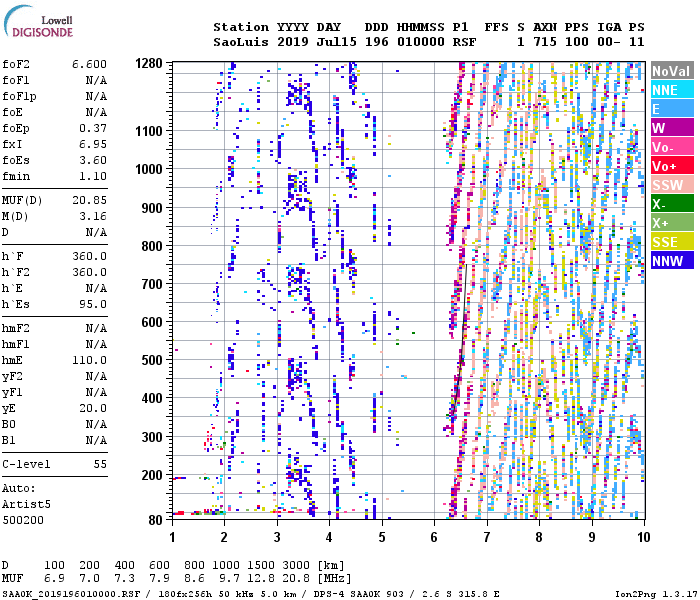Click the 3 MHz frequency axis label
This screenshot has height=600, width=700.
(277, 537)
